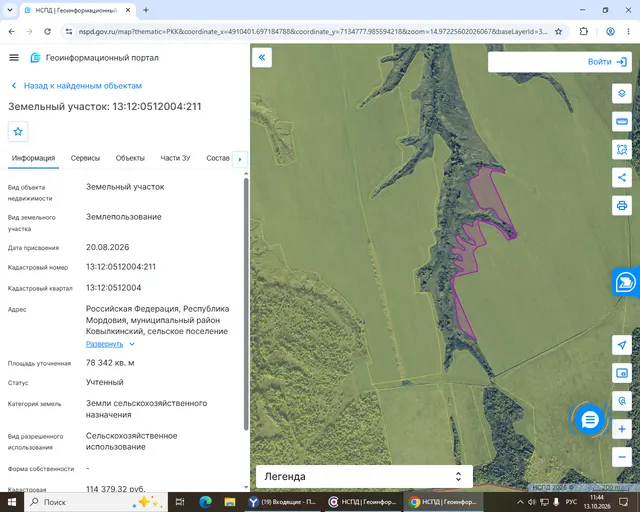Viewport: 640px width, 512px height.
Task: Zoom in the map with the plus button
Action: [622, 429]
